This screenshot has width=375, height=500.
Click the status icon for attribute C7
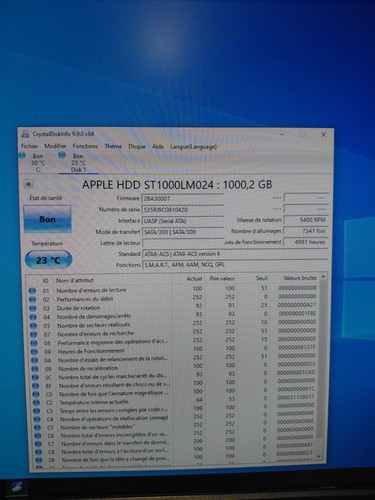pos(38,444)
